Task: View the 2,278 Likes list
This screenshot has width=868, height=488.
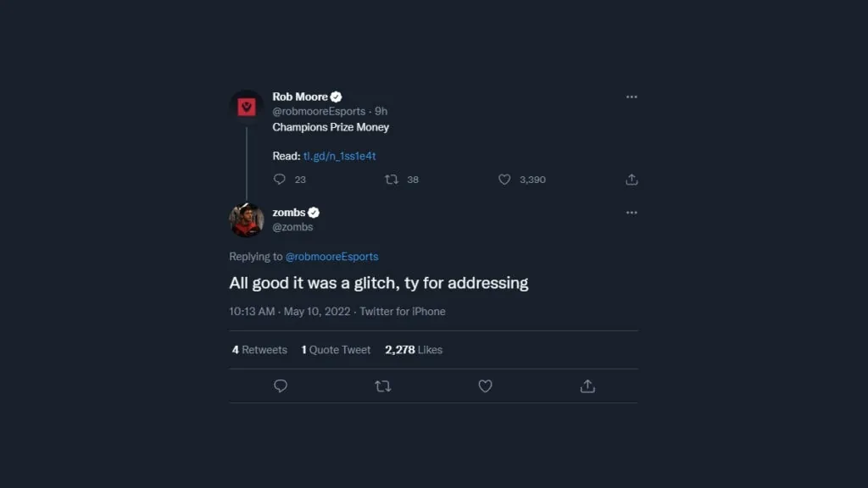Action: click(414, 350)
